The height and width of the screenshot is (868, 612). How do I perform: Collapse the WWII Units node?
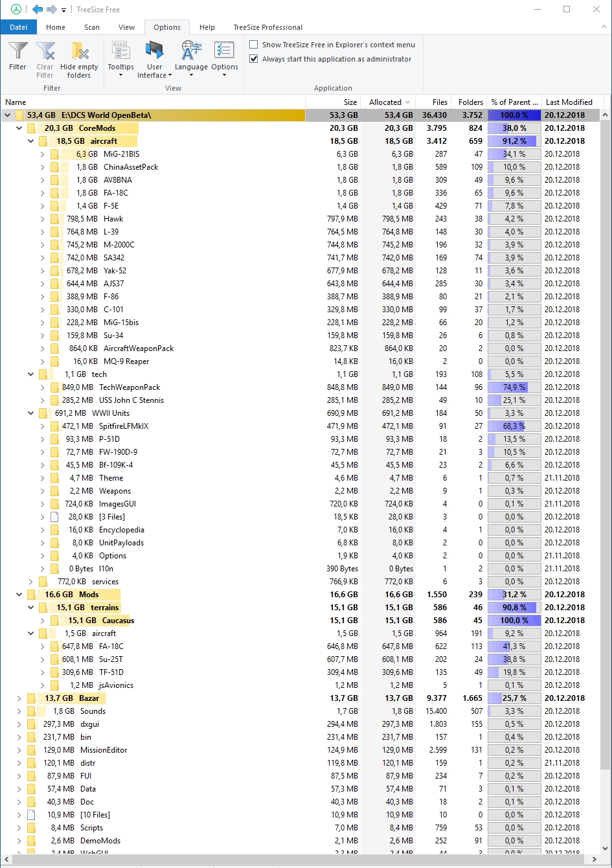click(x=30, y=413)
